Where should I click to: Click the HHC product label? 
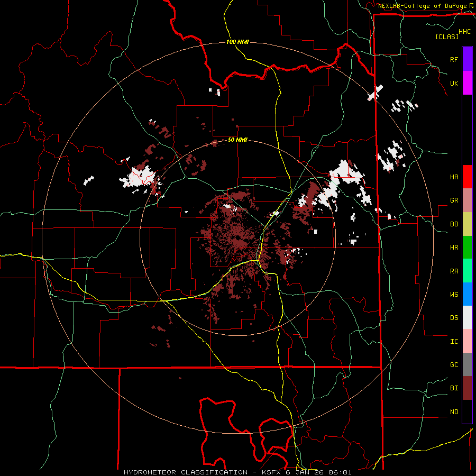[465, 32]
